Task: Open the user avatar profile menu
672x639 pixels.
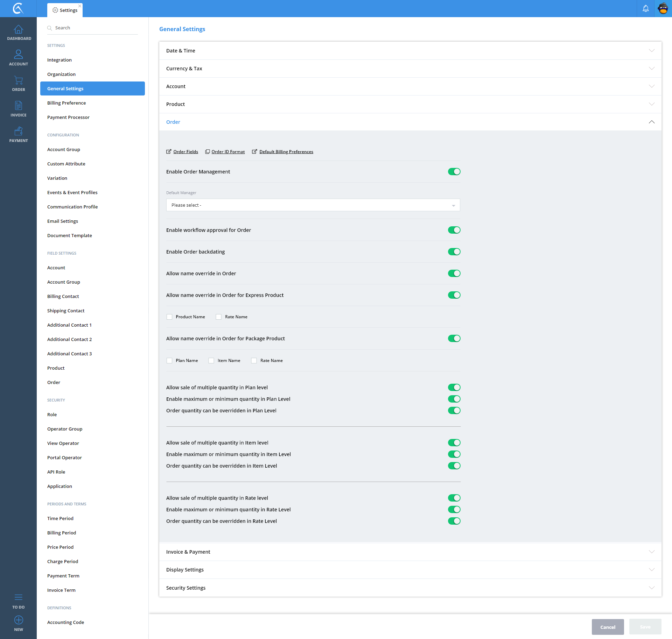Action: [x=663, y=8]
